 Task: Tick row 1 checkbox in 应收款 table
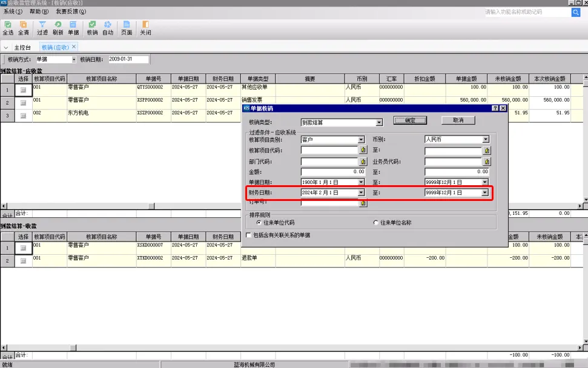pos(23,90)
